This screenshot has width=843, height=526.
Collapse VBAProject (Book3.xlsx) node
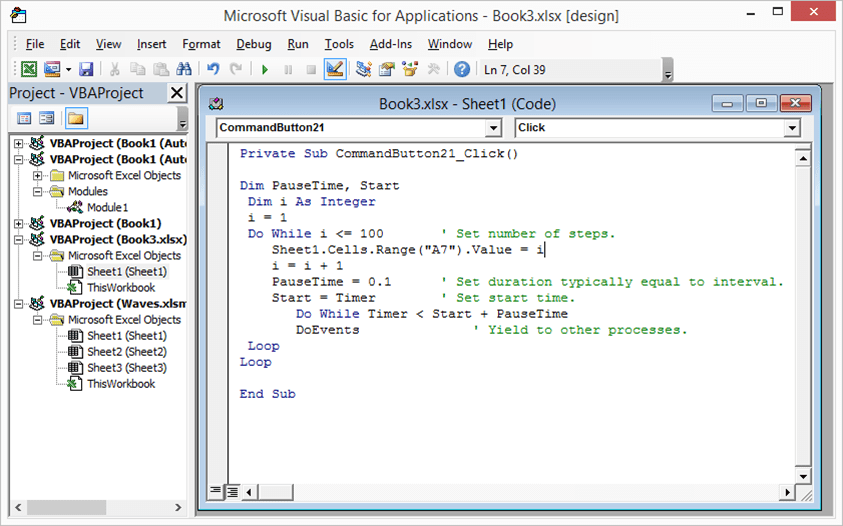tap(18, 240)
